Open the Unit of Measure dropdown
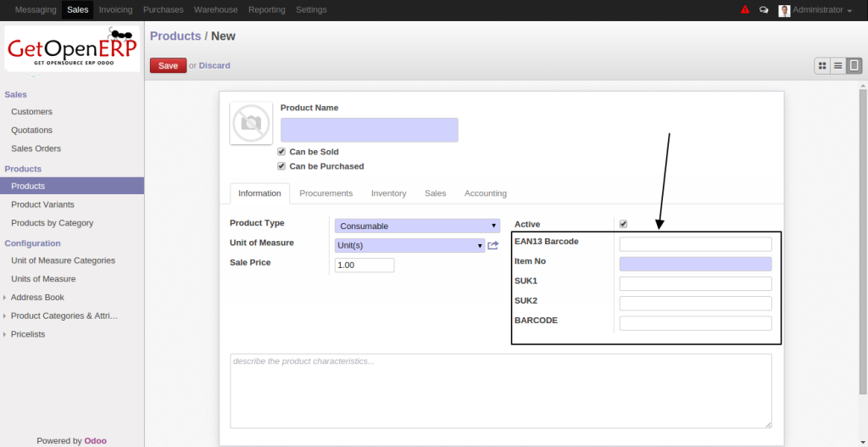Screen dimensions: 868x447 (409, 245)
